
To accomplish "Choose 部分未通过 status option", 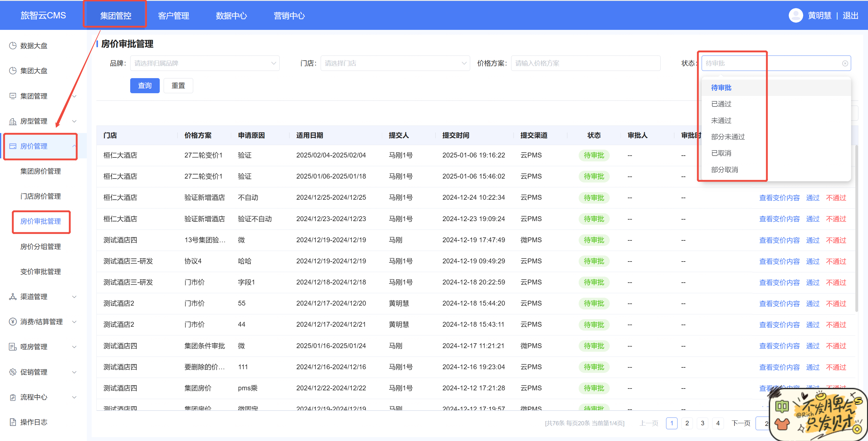I will tap(776, 137).
